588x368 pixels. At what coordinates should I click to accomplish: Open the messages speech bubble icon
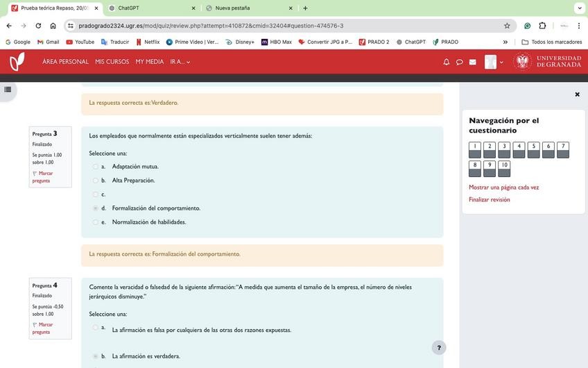click(x=459, y=62)
